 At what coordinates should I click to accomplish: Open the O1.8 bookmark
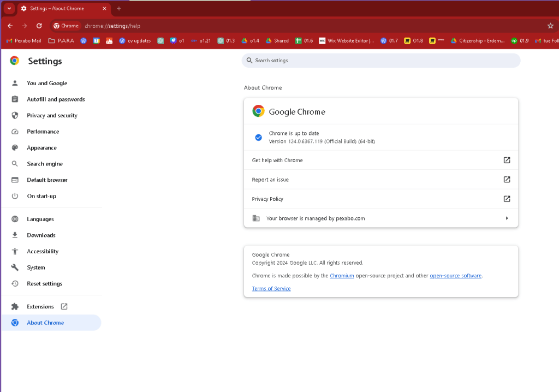[x=414, y=40]
